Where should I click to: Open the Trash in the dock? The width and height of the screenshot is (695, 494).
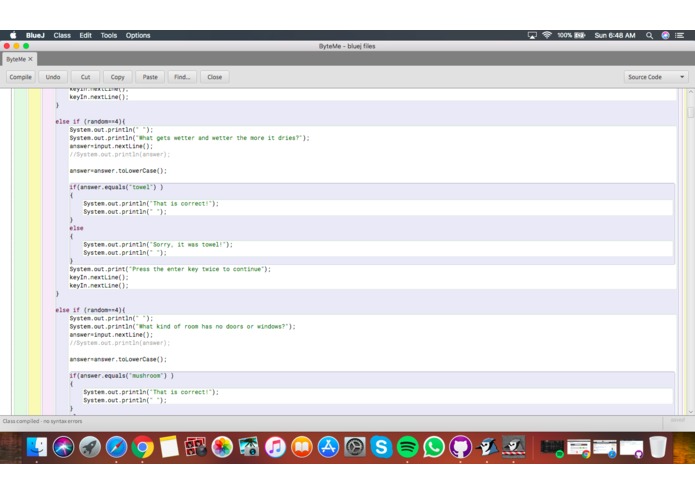pyautogui.click(x=658, y=447)
